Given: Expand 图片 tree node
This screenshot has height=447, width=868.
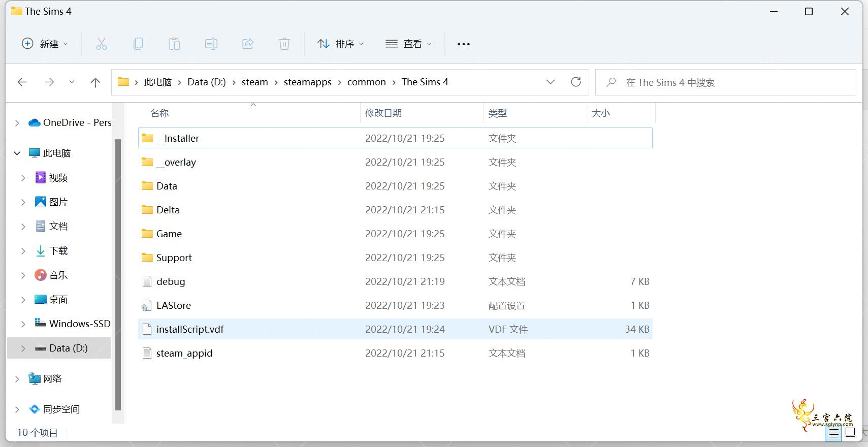Looking at the screenshot, I should point(23,202).
